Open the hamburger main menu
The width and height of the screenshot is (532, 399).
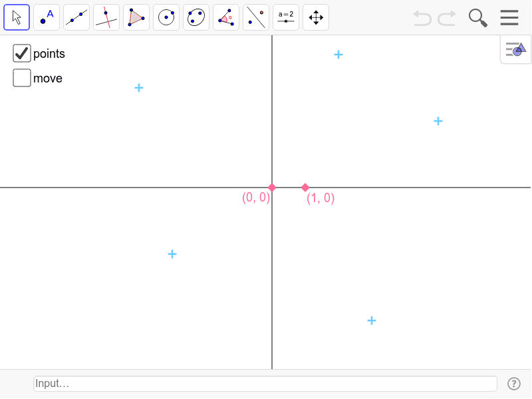pos(509,18)
